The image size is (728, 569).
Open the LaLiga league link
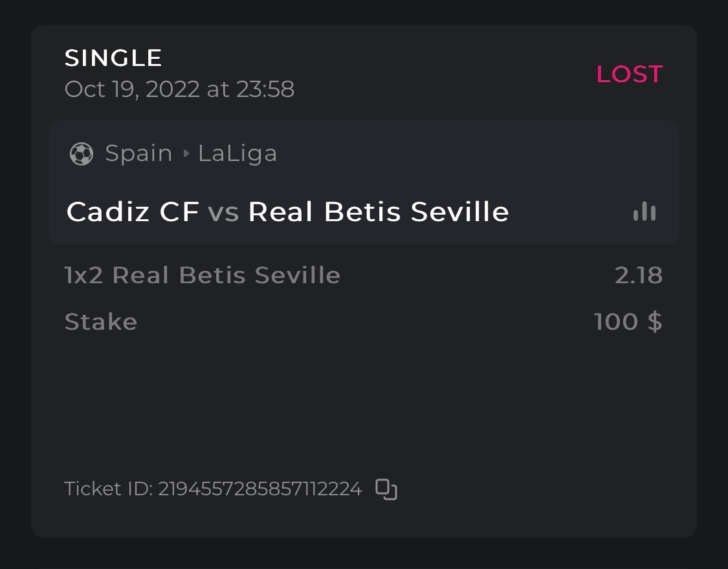click(237, 154)
